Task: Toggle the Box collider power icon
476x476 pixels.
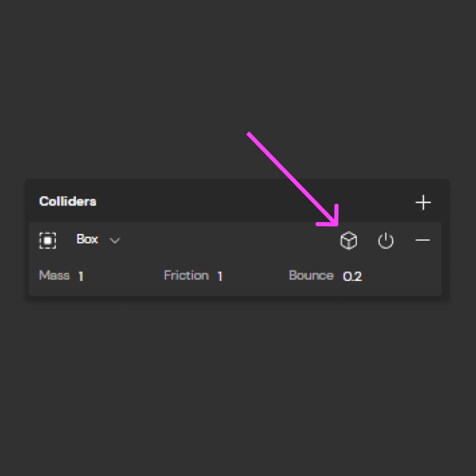Action: click(386, 241)
